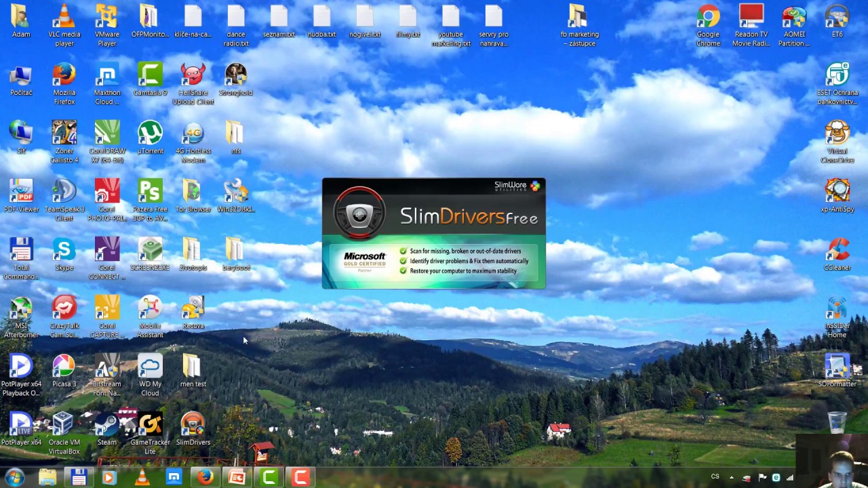The height and width of the screenshot is (488, 868).
Task: Launch Stronghold game shortcut
Action: 236,80
